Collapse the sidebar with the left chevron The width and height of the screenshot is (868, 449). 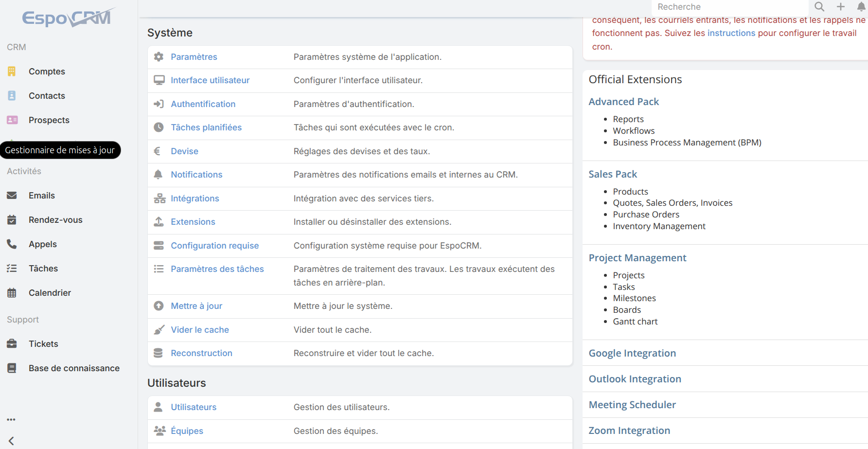click(x=11, y=441)
